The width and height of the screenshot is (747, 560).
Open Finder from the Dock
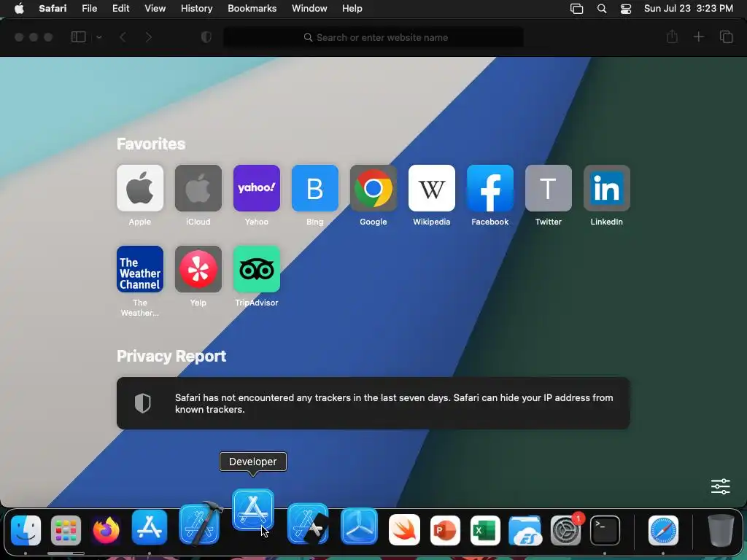click(x=26, y=530)
